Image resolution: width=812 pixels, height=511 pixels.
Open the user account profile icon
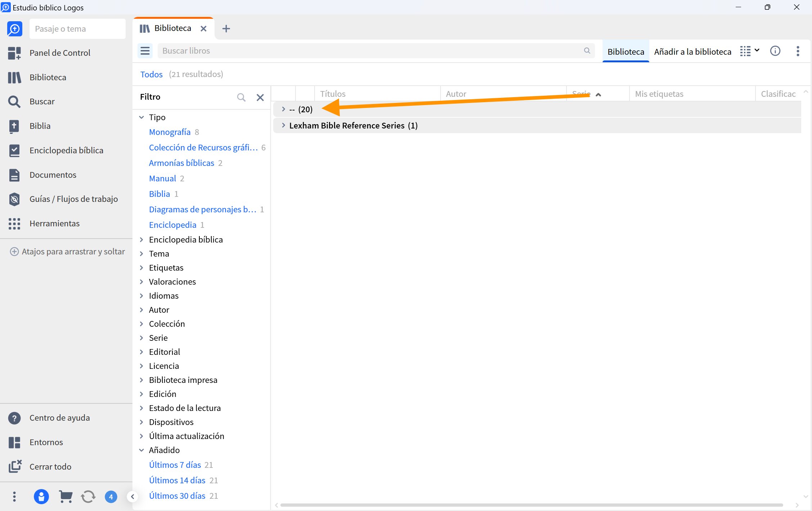pyautogui.click(x=41, y=497)
